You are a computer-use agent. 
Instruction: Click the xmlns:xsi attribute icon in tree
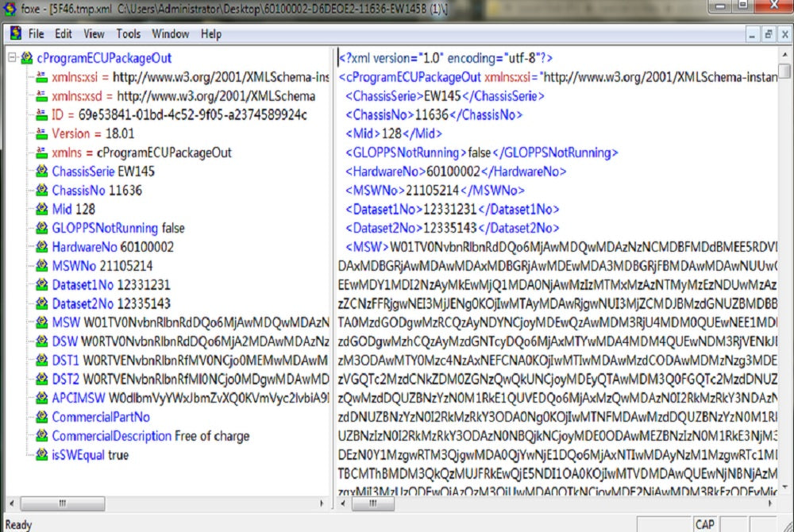[x=42, y=77]
